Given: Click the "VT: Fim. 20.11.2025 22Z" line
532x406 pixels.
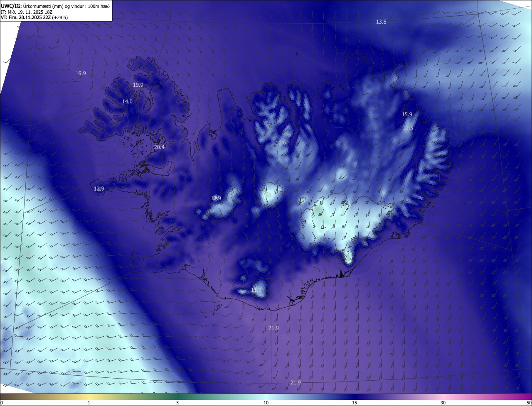Looking at the screenshot, I should [x=34, y=17].
